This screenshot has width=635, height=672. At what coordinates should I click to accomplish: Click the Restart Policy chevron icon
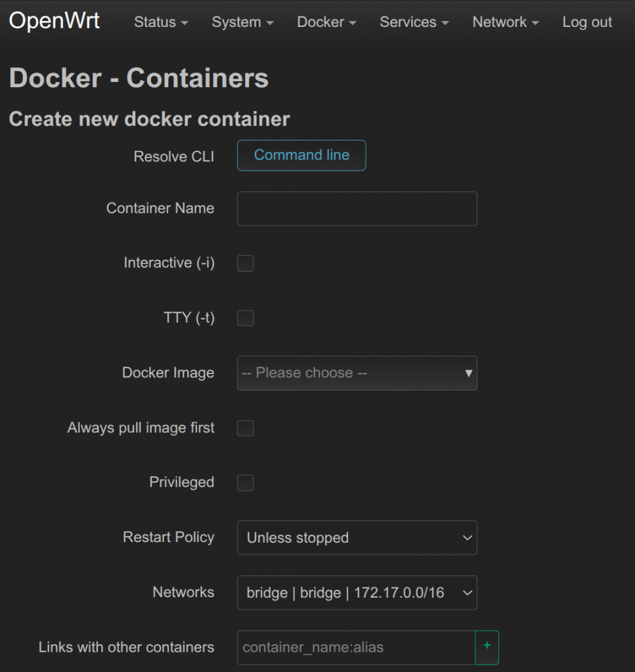(x=468, y=537)
